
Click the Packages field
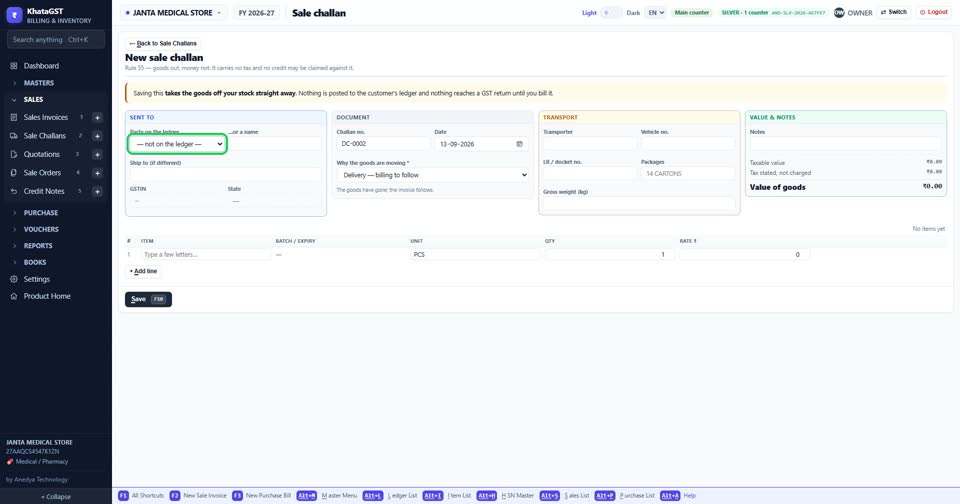688,173
